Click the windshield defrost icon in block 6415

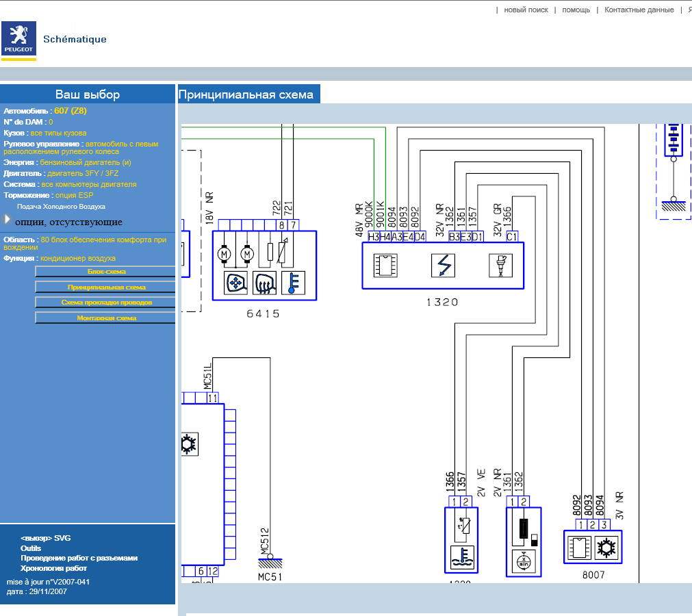(265, 282)
